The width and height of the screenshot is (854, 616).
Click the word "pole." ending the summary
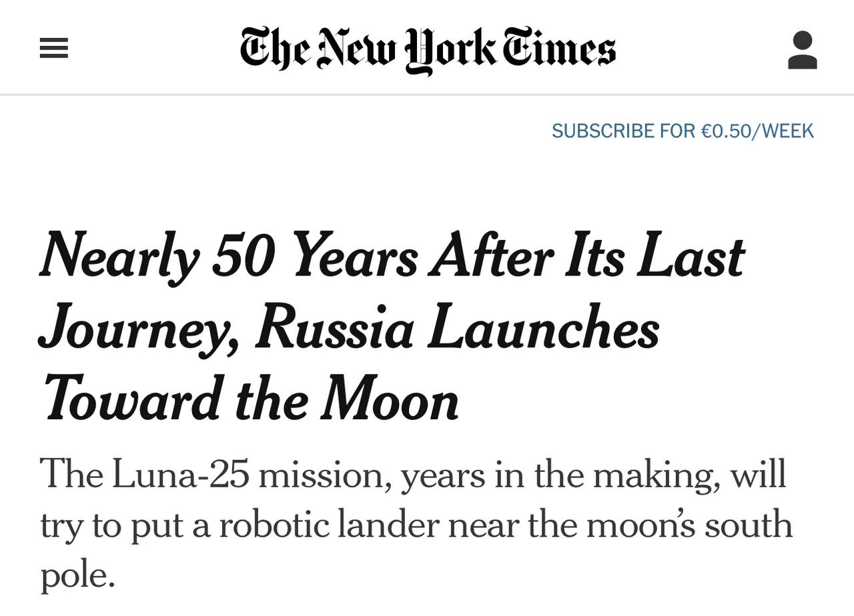coord(78,575)
